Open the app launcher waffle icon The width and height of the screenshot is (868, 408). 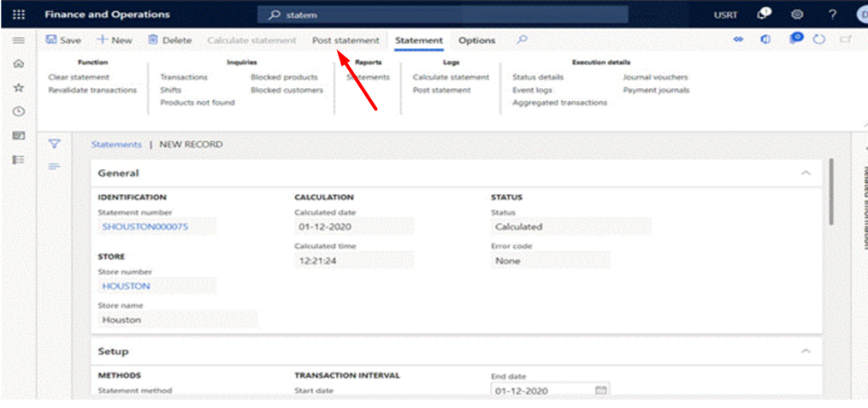(18, 15)
